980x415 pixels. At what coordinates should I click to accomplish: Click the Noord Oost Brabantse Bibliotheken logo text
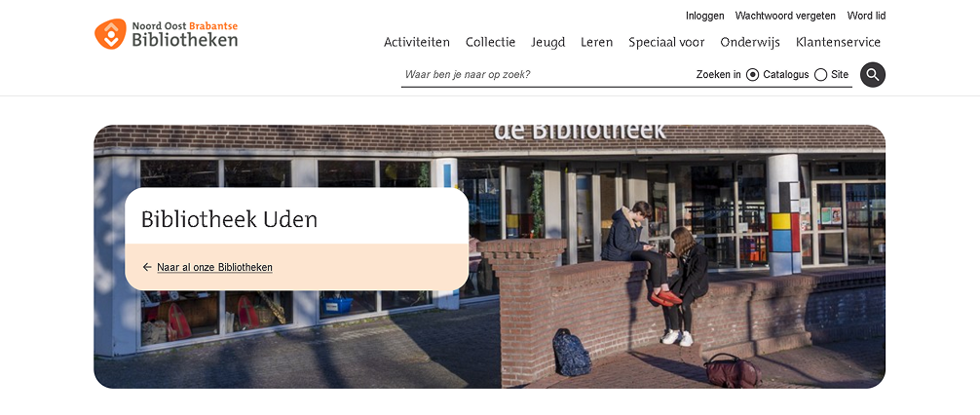(185, 34)
